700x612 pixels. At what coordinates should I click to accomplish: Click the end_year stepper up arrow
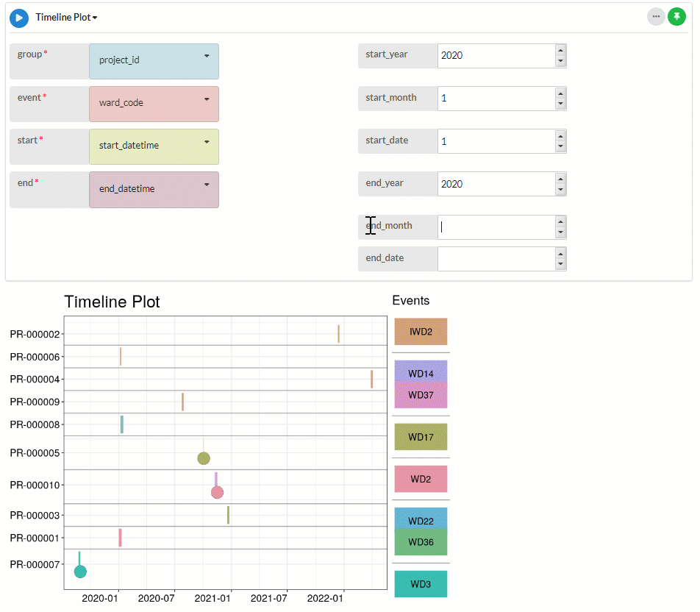point(560,179)
